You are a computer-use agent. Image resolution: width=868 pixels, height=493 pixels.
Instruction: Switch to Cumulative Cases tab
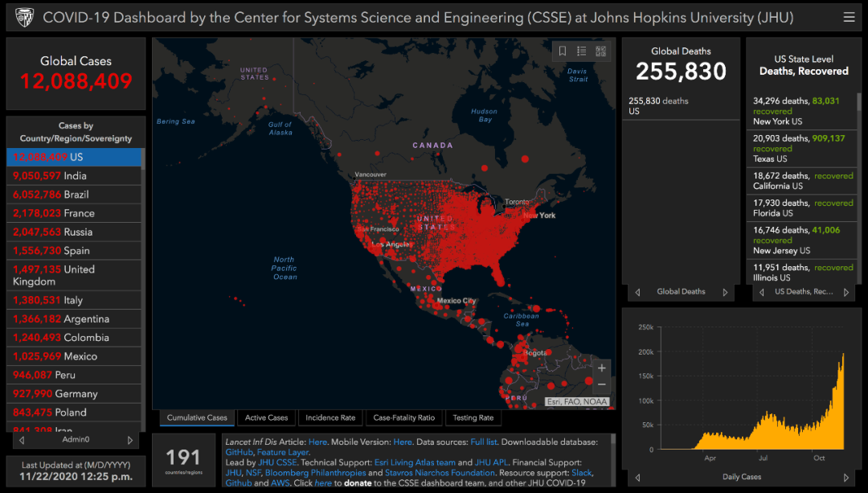pyautogui.click(x=197, y=417)
